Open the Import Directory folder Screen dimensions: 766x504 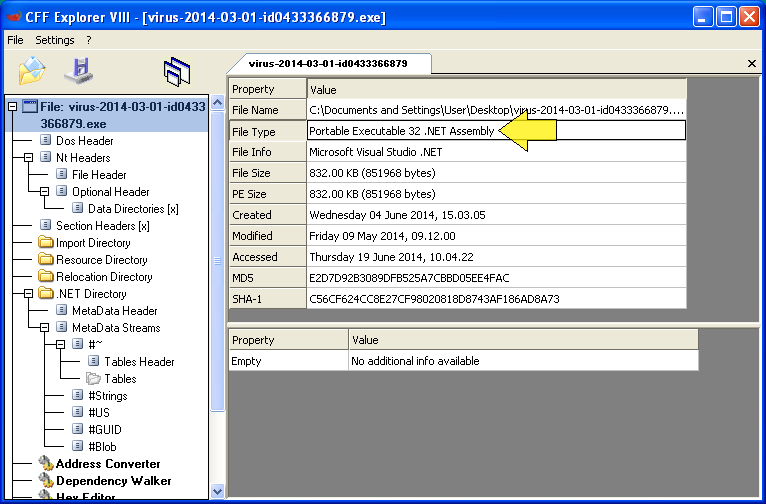click(x=93, y=243)
